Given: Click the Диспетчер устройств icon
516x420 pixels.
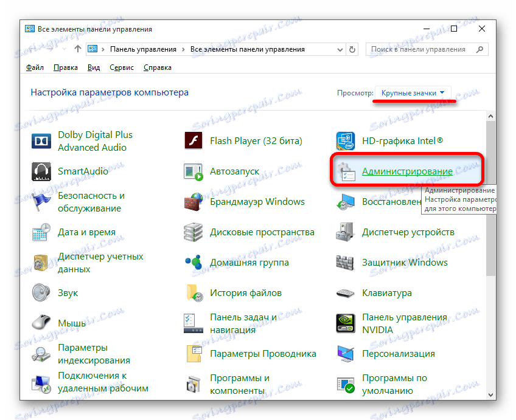Looking at the screenshot, I should [x=346, y=232].
